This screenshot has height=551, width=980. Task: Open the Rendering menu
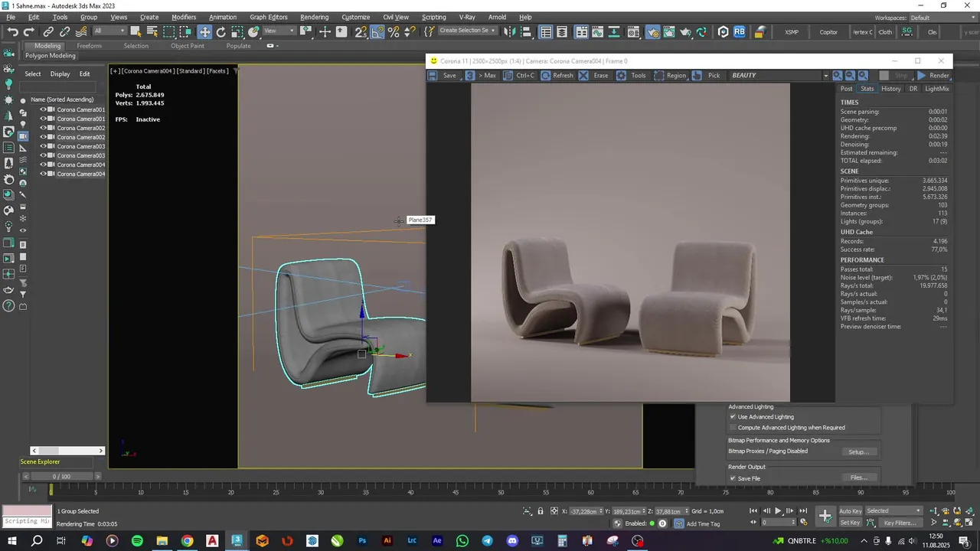(x=314, y=17)
